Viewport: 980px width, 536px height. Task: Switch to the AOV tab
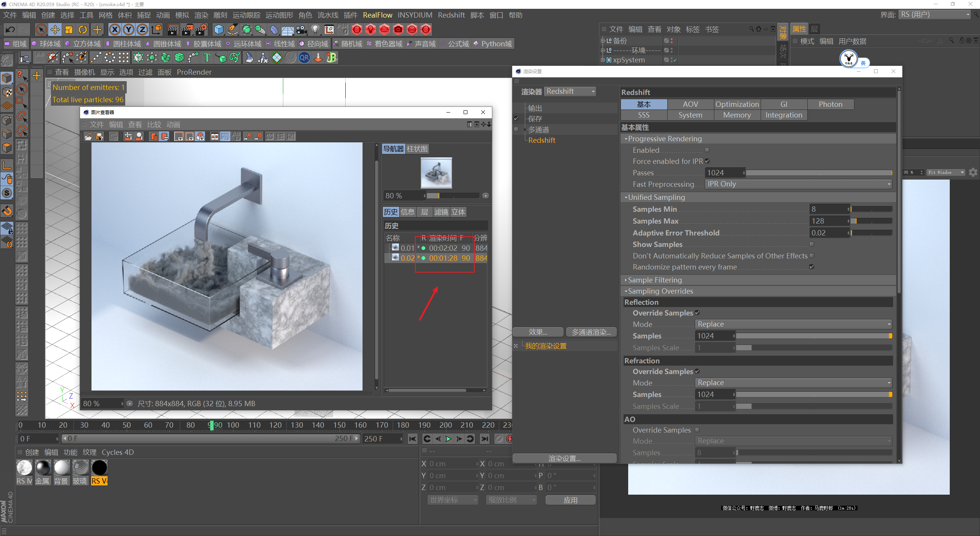[690, 104]
